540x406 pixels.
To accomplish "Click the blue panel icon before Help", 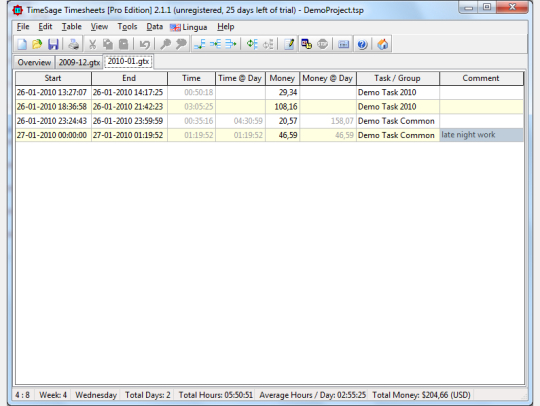I will pos(343,44).
